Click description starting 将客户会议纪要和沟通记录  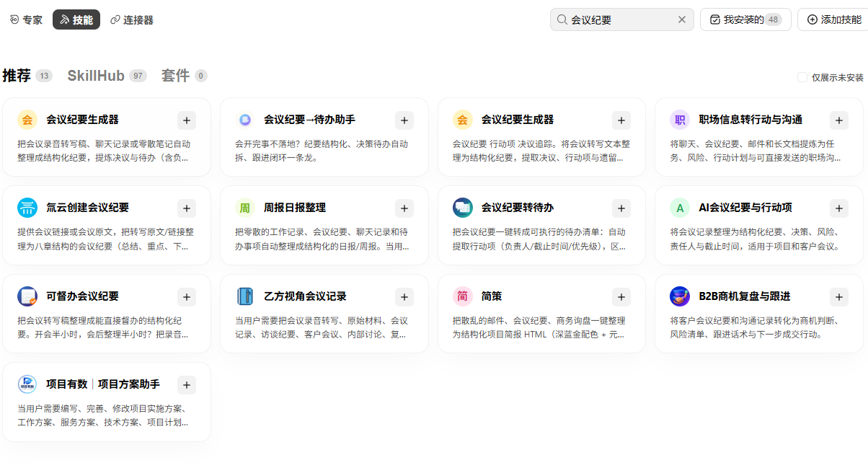755,327
